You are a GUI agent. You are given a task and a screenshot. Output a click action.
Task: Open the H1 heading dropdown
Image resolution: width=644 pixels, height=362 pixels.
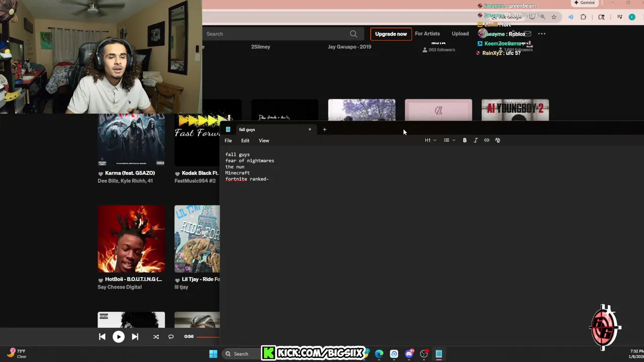pos(430,140)
